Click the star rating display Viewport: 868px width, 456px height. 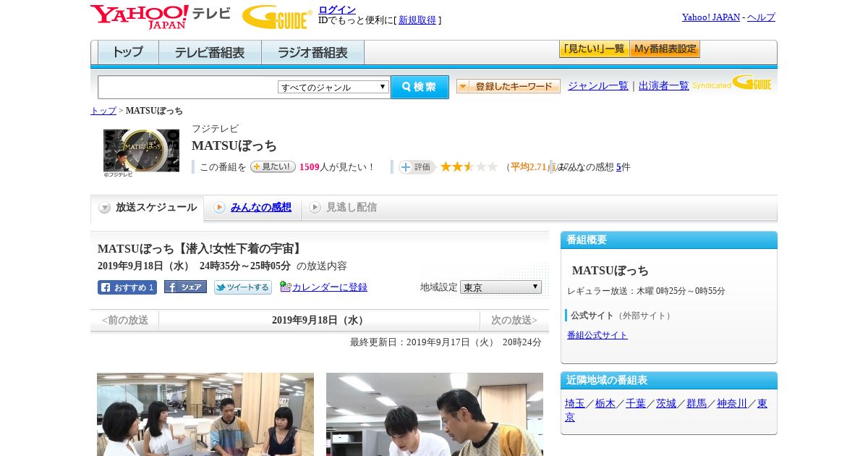click(469, 166)
